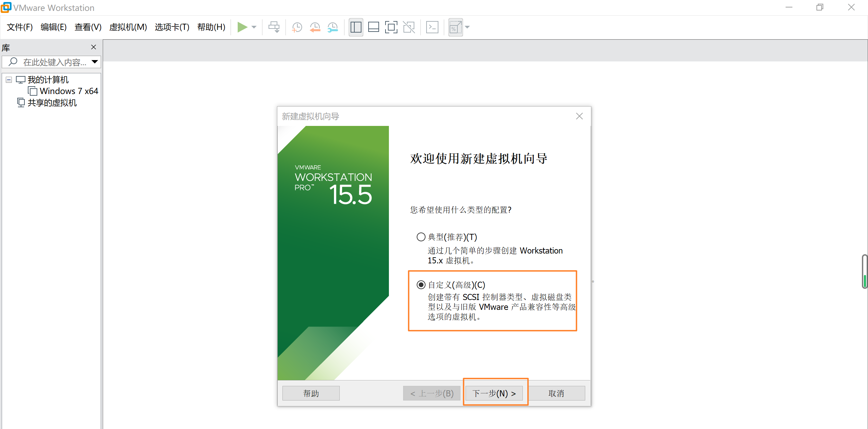This screenshot has height=429, width=868.
Task: Click Send Ctrl+Alt+Del toolbar icon
Action: (274, 27)
